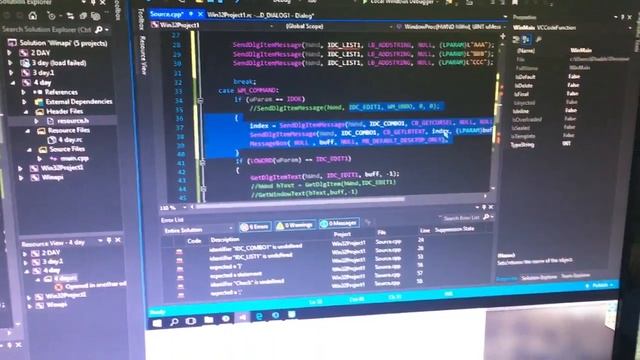Screen dimensions: 640x360
Task: Switch to the Win32Project1.rc dialog tab
Action: [x=260, y=16]
